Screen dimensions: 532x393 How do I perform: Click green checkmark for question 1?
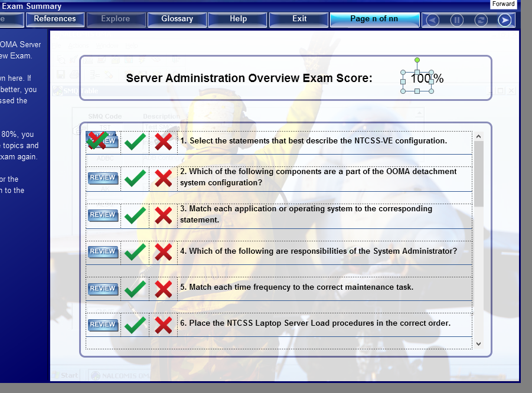(x=135, y=142)
